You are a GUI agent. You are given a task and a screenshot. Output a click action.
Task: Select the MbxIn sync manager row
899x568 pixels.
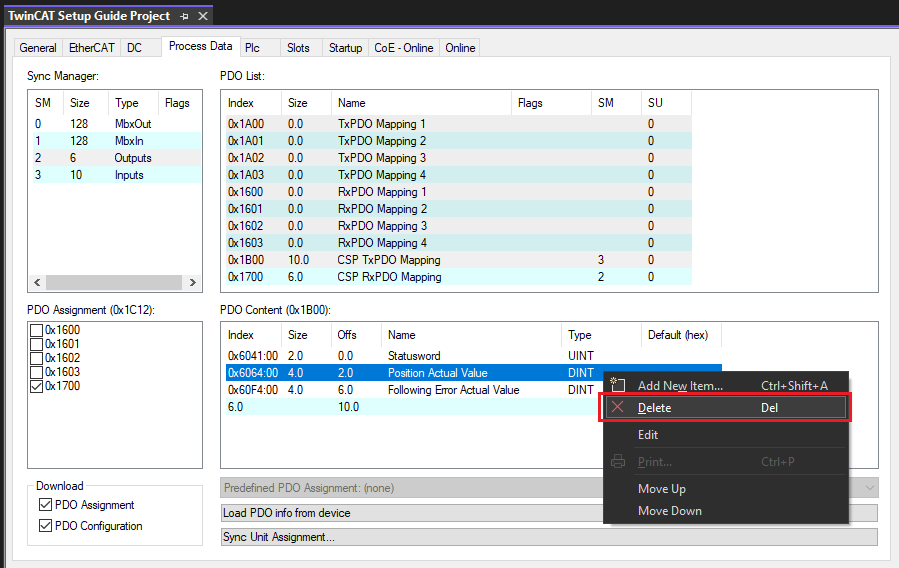pyautogui.click(x=116, y=141)
